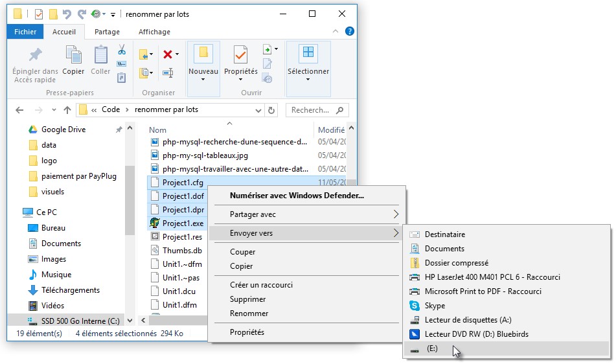Open the Propriétés dropdown in the ribbon
The image size is (616, 364).
coord(240,79)
